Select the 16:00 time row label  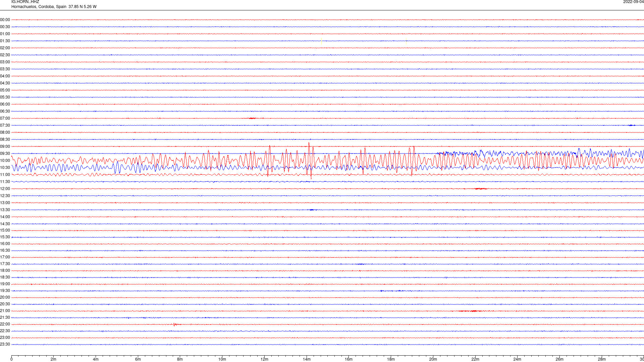click(5, 244)
